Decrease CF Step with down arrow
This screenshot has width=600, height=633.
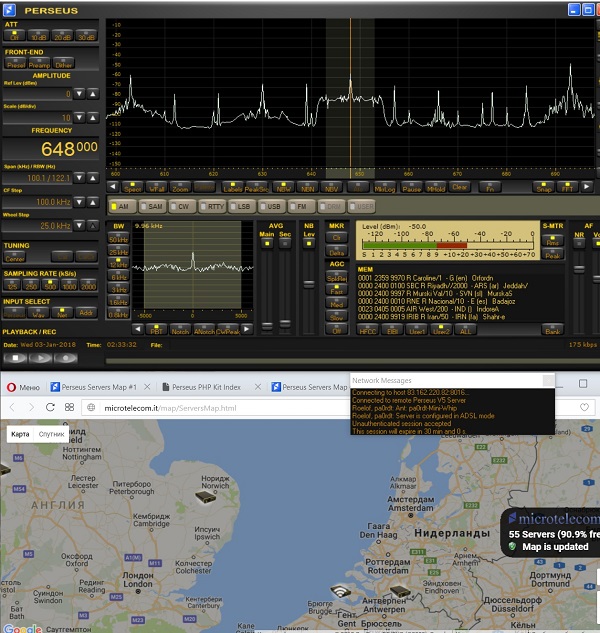click(x=80, y=202)
